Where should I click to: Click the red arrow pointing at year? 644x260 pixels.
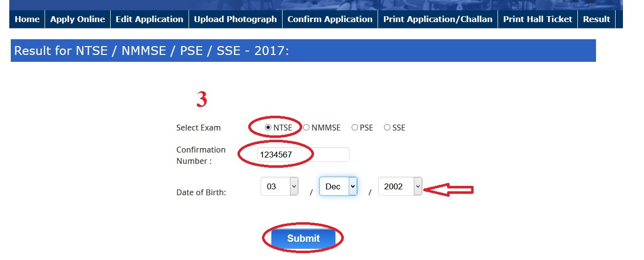click(x=448, y=190)
